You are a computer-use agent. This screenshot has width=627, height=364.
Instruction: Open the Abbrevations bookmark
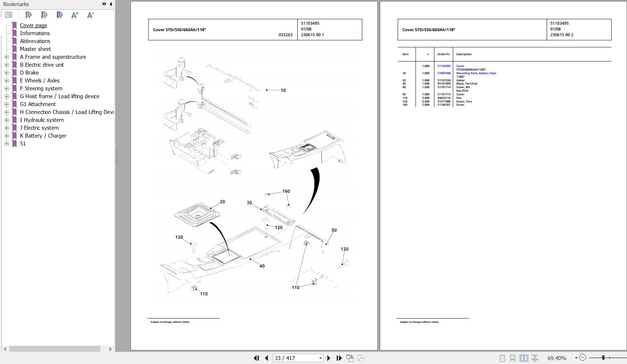(35, 41)
